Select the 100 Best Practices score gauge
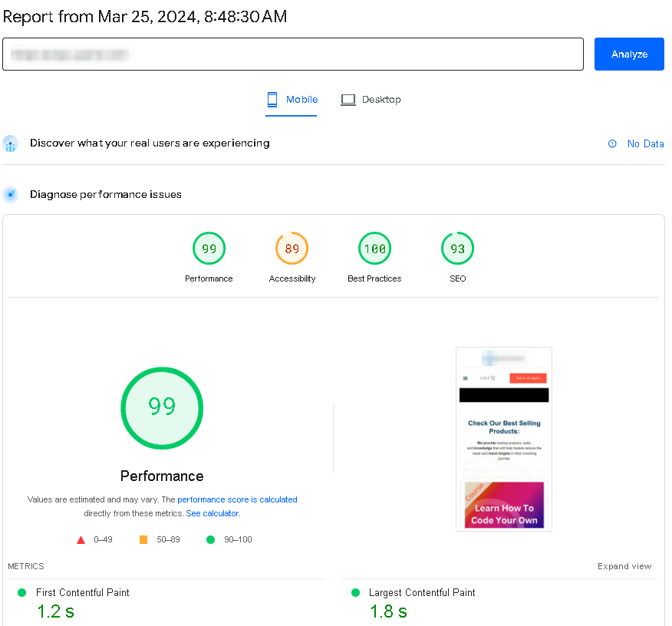Screen dimensions: 672x626 tap(374, 249)
